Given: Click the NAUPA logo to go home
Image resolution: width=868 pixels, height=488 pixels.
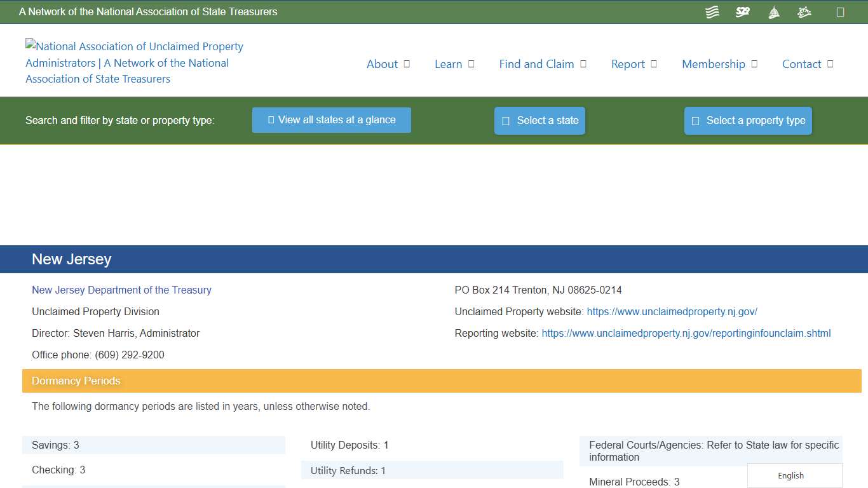Looking at the screenshot, I should [x=134, y=62].
